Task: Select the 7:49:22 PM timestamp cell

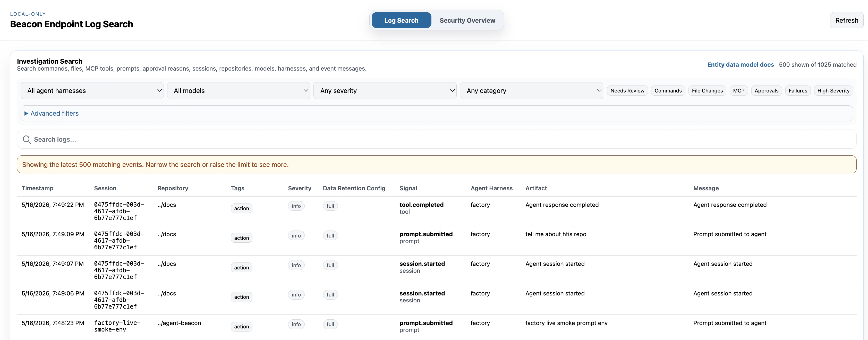Action: tap(53, 205)
